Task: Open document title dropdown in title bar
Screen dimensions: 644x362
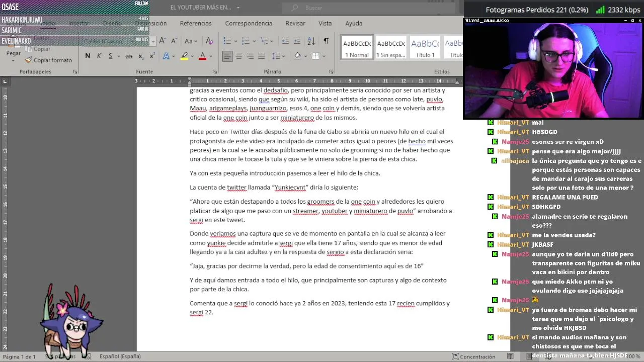Action: (x=238, y=8)
